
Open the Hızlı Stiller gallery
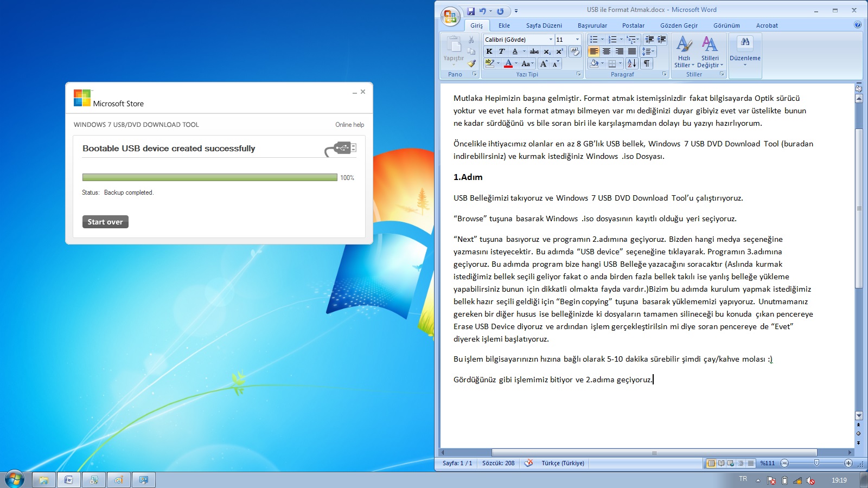pyautogui.click(x=684, y=52)
